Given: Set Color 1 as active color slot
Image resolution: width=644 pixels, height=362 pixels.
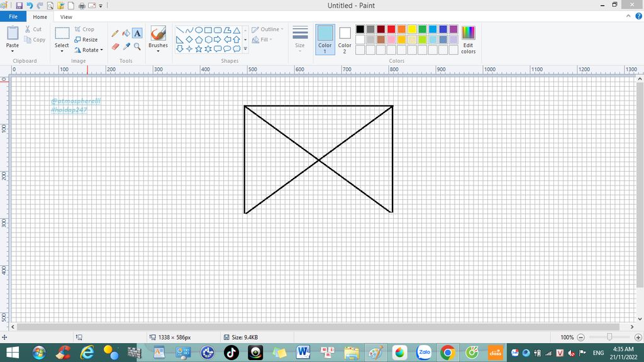Looking at the screenshot, I should 325,38.
